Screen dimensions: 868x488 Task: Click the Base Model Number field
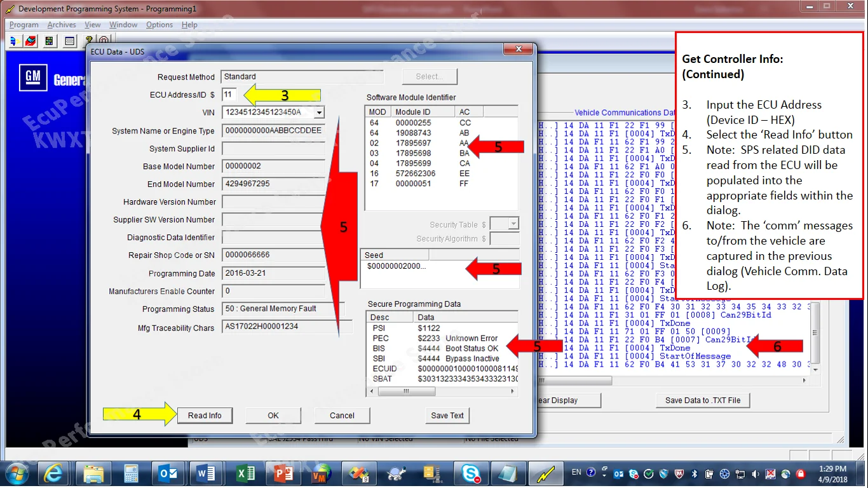coord(273,166)
